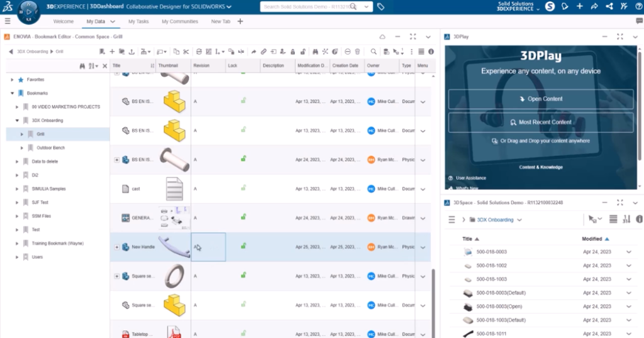Click the binoculars find icon in tree panel
644x338 pixels.
82,65
